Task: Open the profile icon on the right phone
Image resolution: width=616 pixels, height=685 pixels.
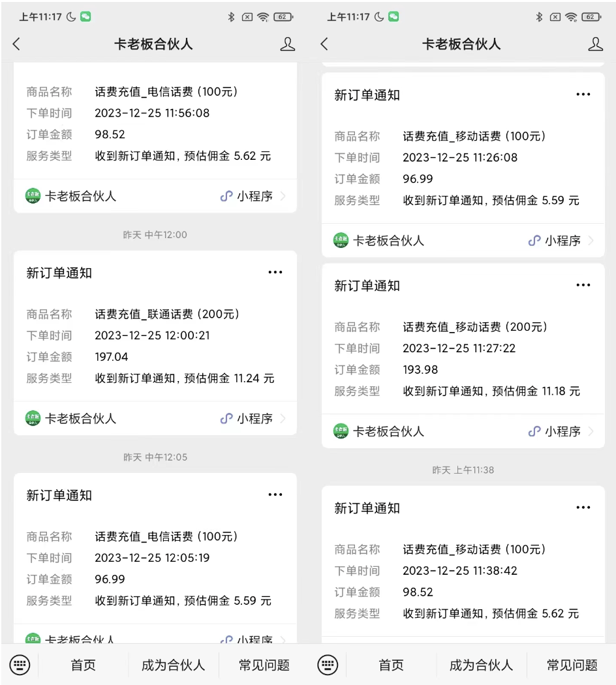Action: [596, 44]
